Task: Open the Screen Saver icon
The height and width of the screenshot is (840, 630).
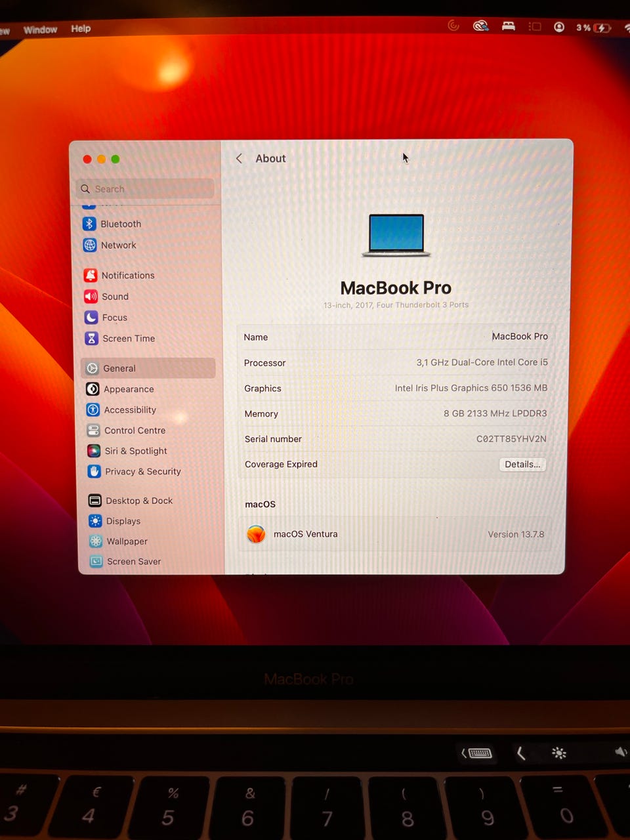Action: [x=96, y=562]
